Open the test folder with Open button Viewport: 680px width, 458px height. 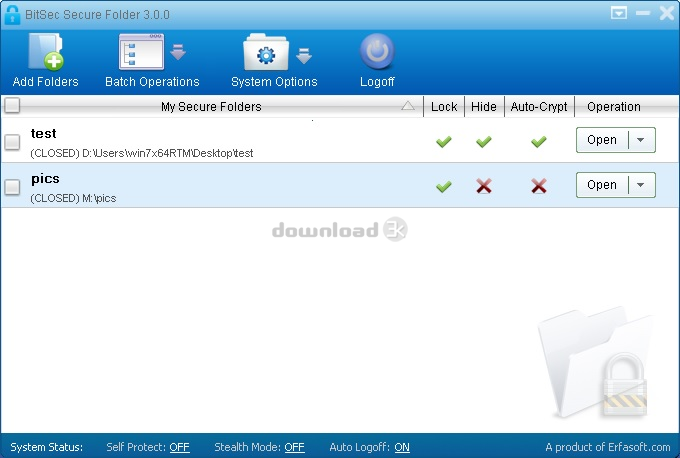click(x=602, y=140)
